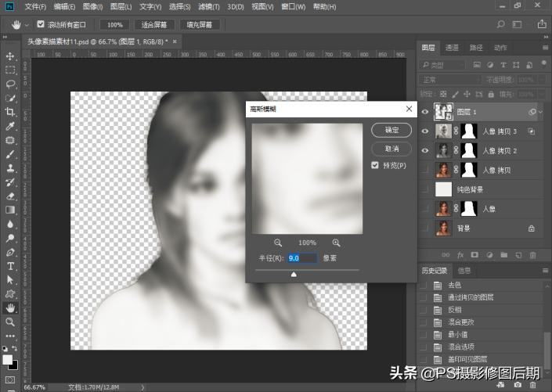Open the Layers panel menu
The image size is (552, 392).
click(545, 48)
